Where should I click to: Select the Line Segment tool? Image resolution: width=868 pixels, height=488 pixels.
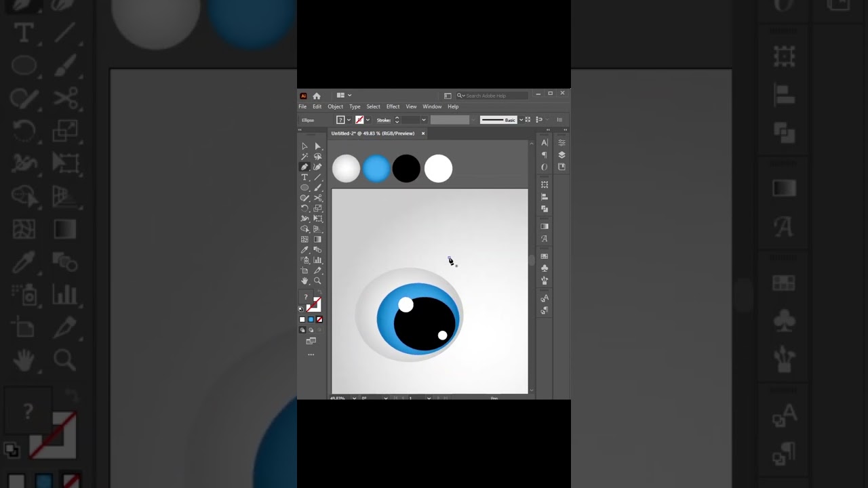pos(317,177)
